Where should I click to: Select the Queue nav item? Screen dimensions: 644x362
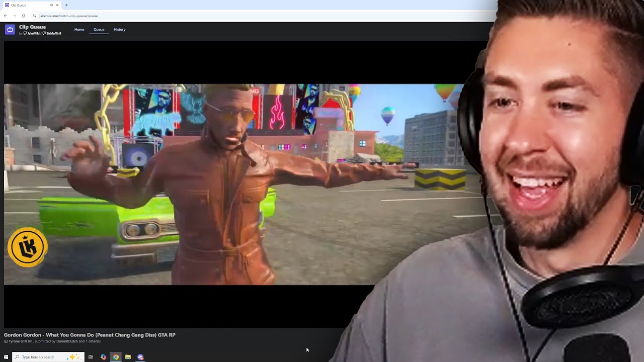pos(99,30)
